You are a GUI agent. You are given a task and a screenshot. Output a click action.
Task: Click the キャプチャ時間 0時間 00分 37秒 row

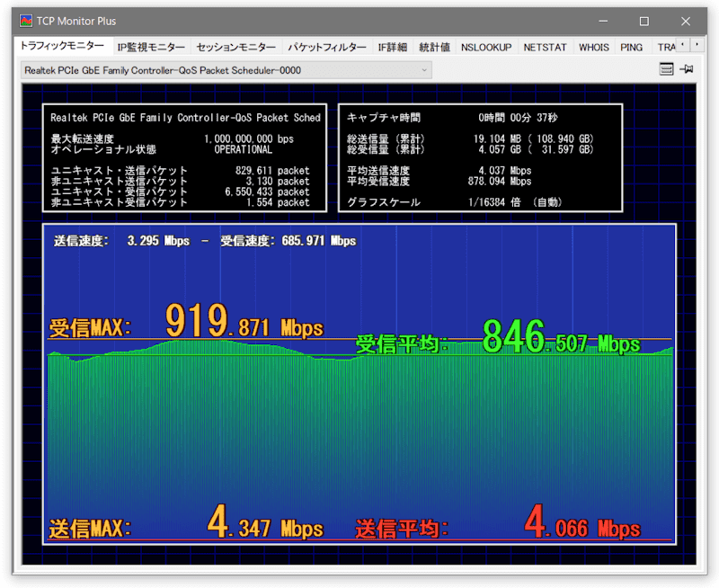452,118
